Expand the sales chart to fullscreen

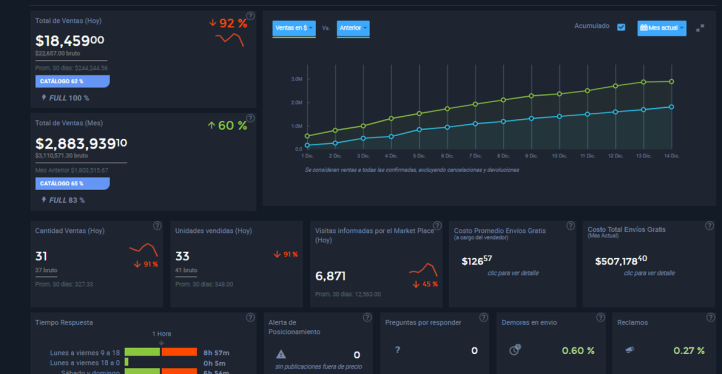(700, 28)
